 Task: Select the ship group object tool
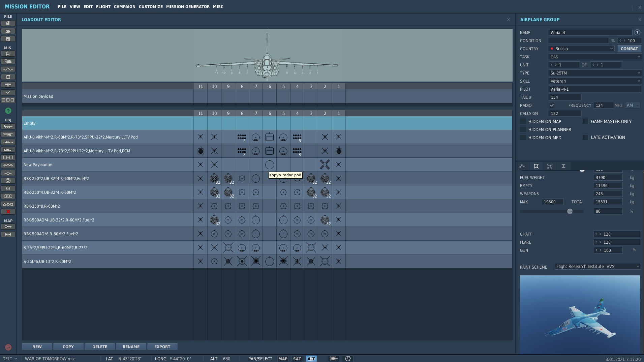[8, 142]
